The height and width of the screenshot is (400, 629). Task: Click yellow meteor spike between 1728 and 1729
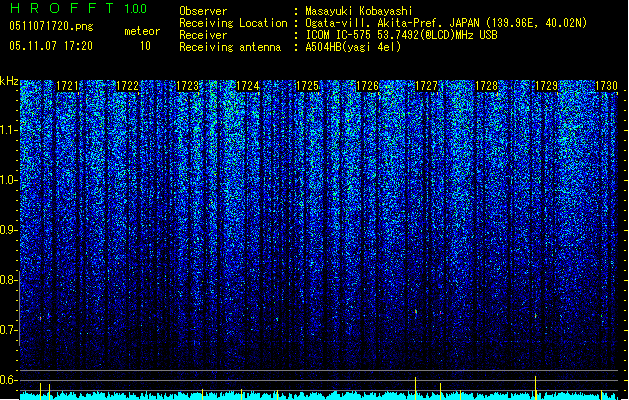tap(535, 388)
